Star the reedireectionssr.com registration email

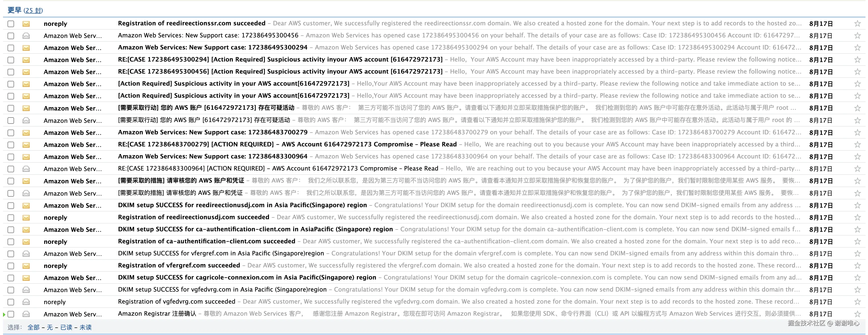[857, 24]
